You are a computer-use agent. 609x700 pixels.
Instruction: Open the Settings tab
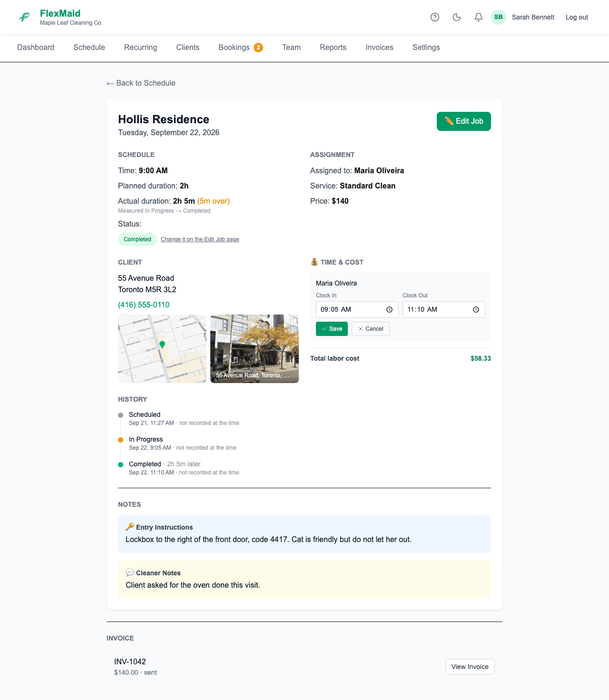pos(426,48)
